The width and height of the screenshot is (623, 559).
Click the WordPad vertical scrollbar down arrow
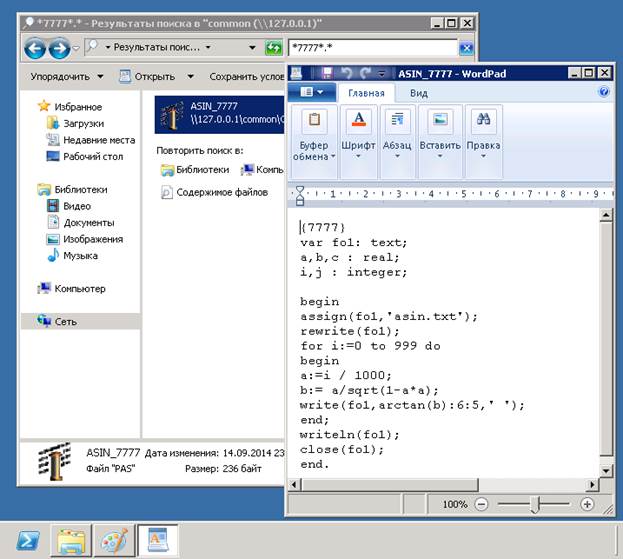click(x=606, y=471)
